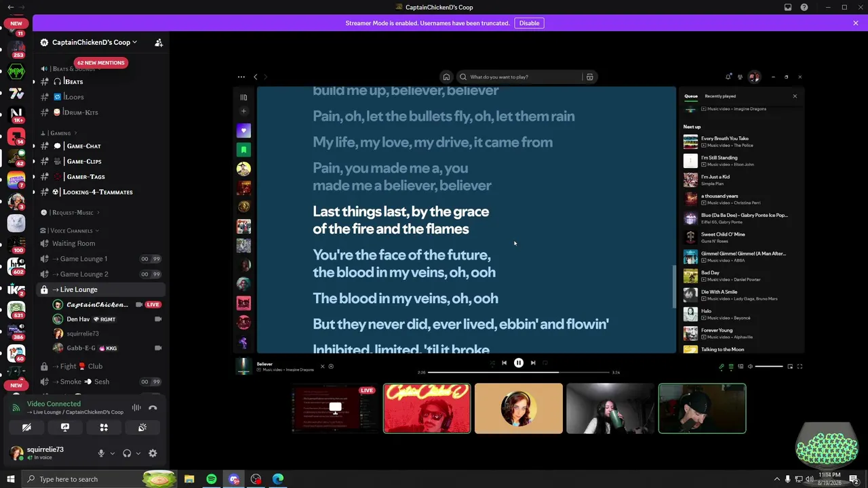Click the Your Library icon in Spotify

243,97
